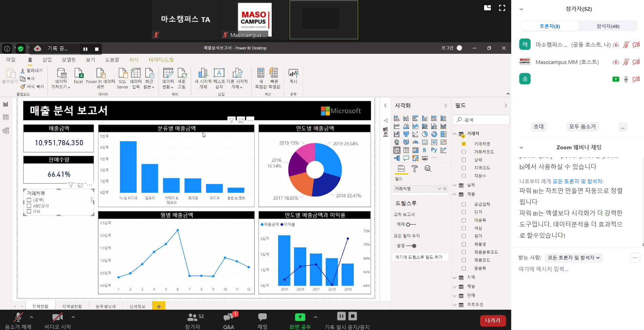Uncheck the 거래처명 field checkbox
This screenshot has height=330, width=644.
point(464,144)
